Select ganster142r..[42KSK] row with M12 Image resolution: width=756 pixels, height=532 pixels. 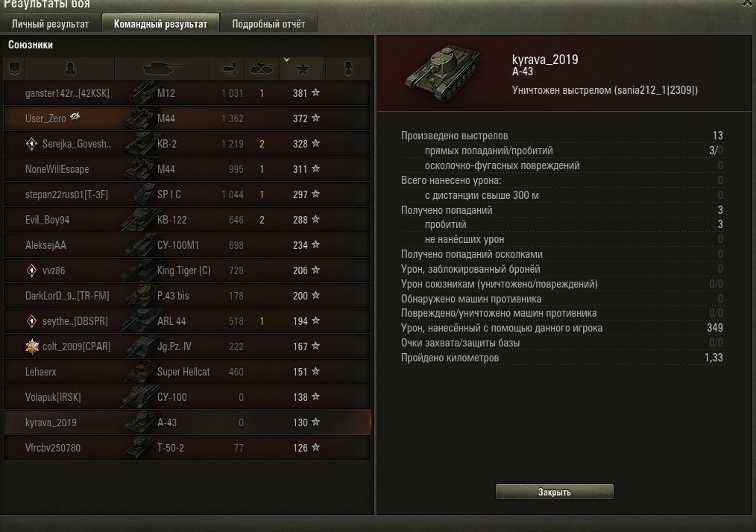pos(187,93)
